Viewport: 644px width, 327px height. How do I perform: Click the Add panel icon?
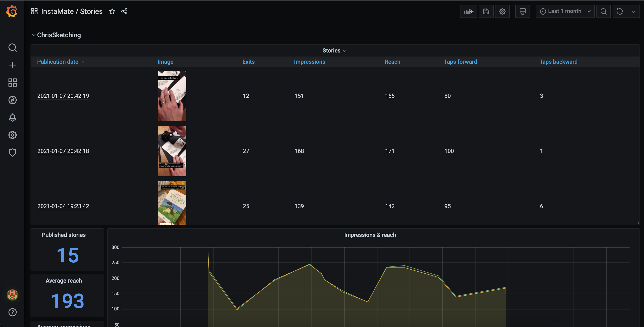[469, 11]
